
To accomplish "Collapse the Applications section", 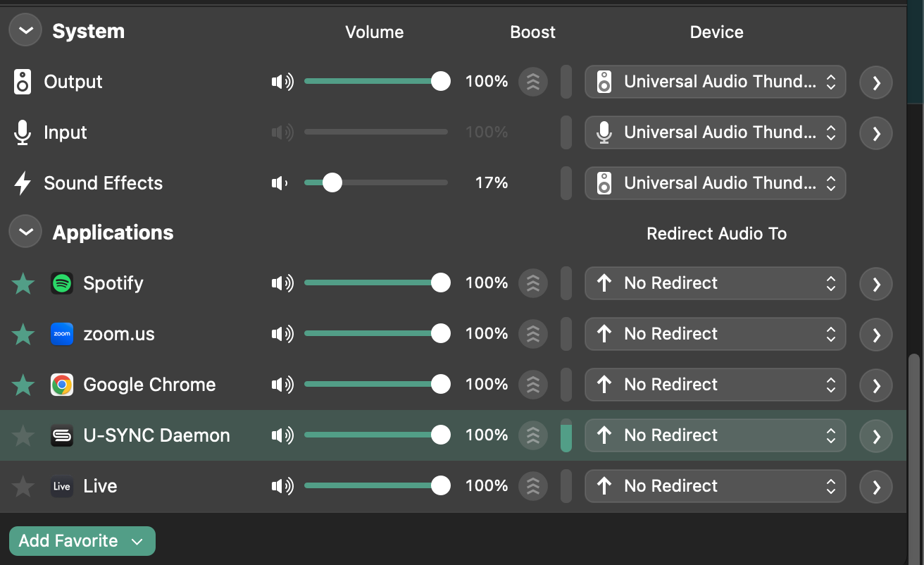I will 25,232.
